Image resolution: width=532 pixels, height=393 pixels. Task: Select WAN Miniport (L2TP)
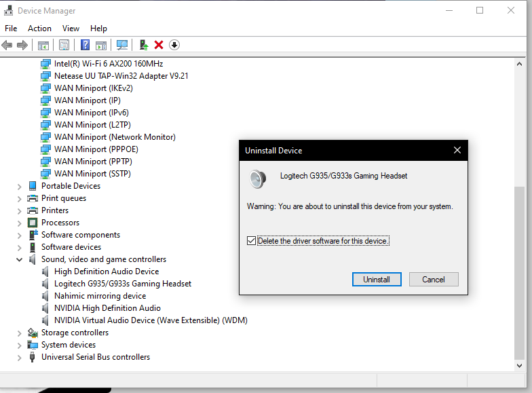coord(92,125)
